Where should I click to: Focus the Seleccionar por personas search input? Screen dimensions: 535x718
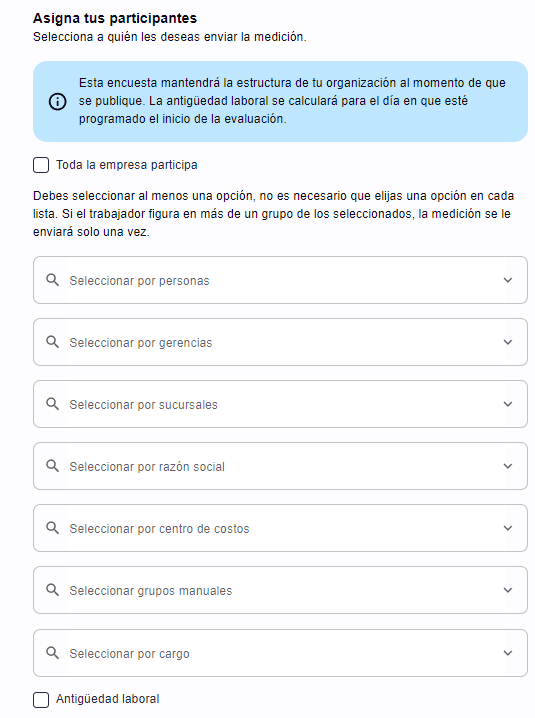280,280
